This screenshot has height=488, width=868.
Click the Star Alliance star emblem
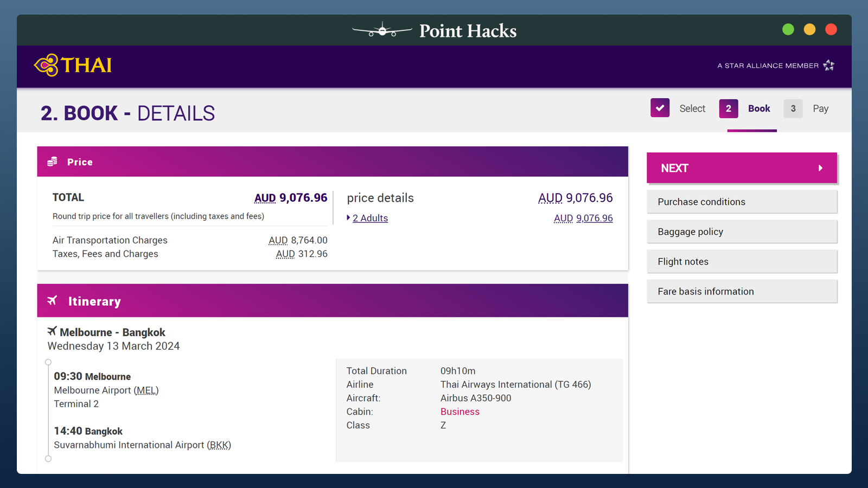[x=828, y=66]
